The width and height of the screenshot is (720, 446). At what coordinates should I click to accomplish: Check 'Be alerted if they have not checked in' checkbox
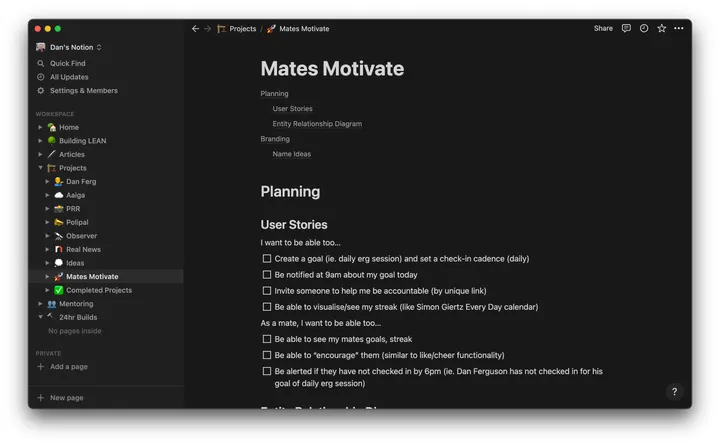tap(267, 371)
